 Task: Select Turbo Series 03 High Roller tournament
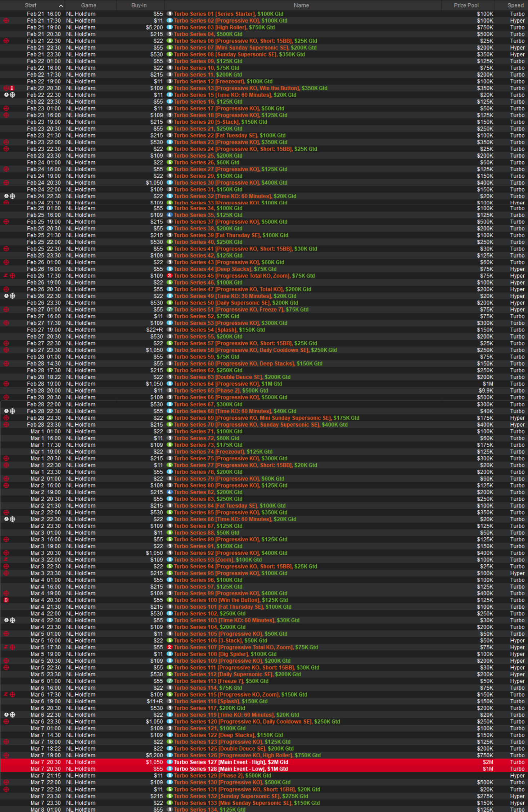224,28
